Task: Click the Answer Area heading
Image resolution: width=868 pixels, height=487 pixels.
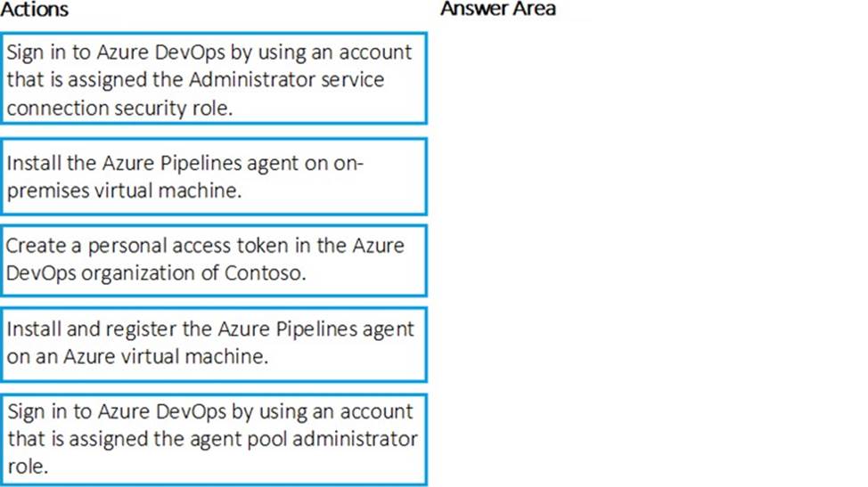Action: click(x=497, y=10)
